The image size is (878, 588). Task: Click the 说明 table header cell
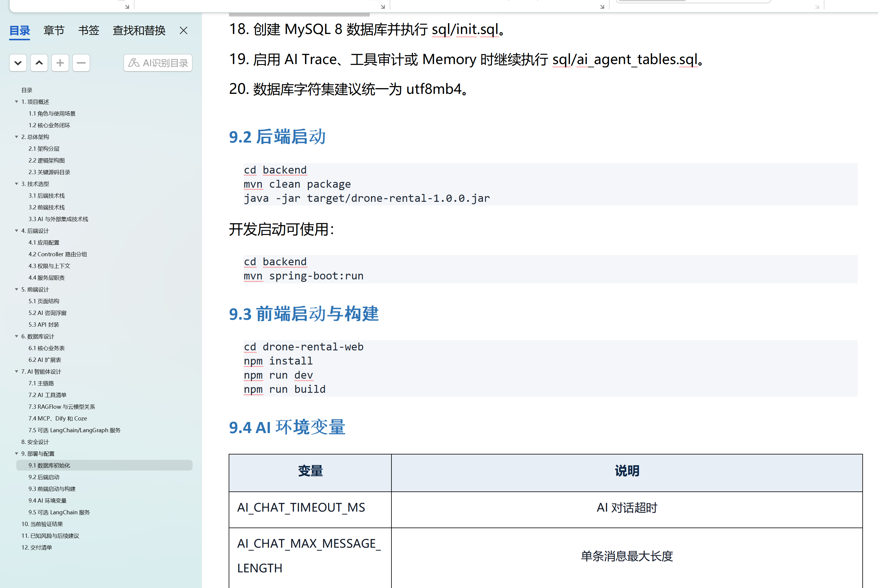coord(627,473)
